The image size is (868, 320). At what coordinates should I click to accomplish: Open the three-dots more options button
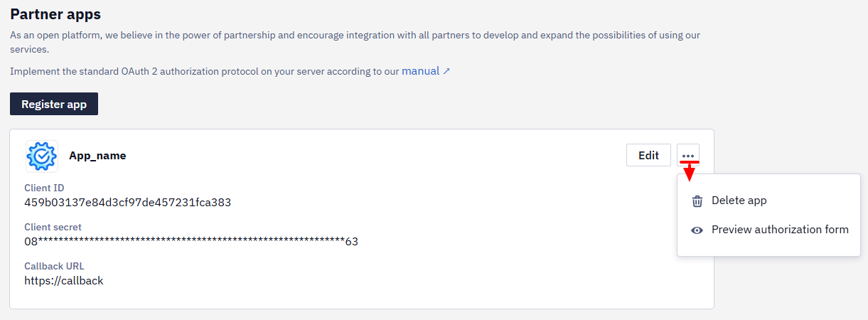coord(688,156)
